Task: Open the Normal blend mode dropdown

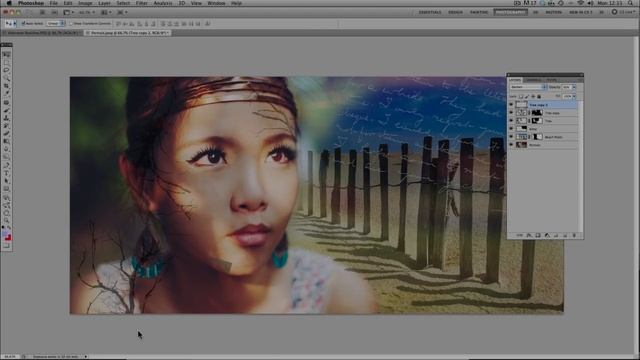Action: tap(528, 87)
